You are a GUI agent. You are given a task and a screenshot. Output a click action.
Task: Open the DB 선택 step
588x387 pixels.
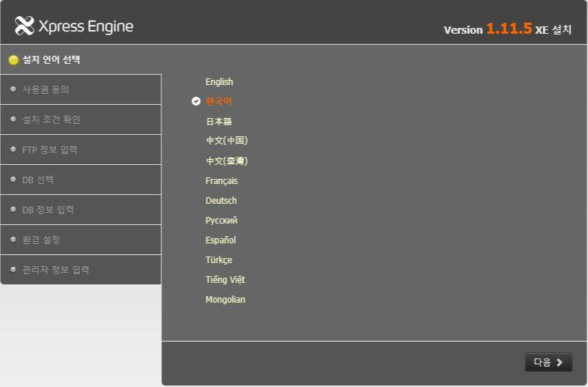pos(81,180)
